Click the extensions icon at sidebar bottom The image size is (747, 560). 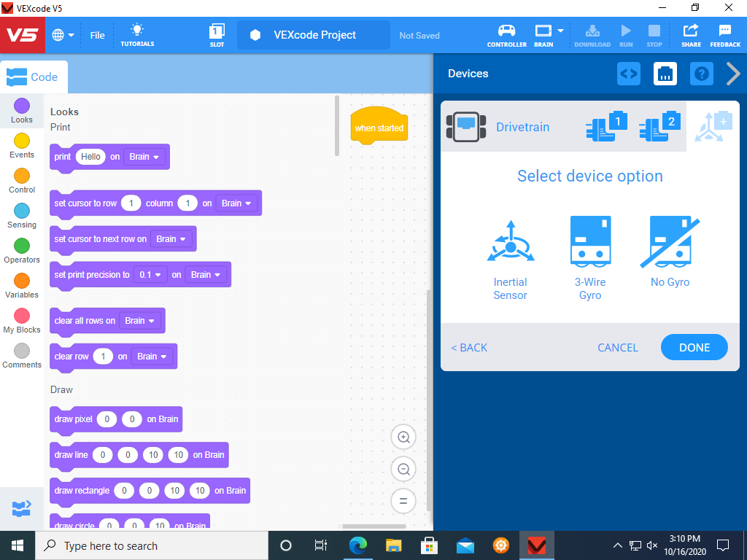pos(21,509)
